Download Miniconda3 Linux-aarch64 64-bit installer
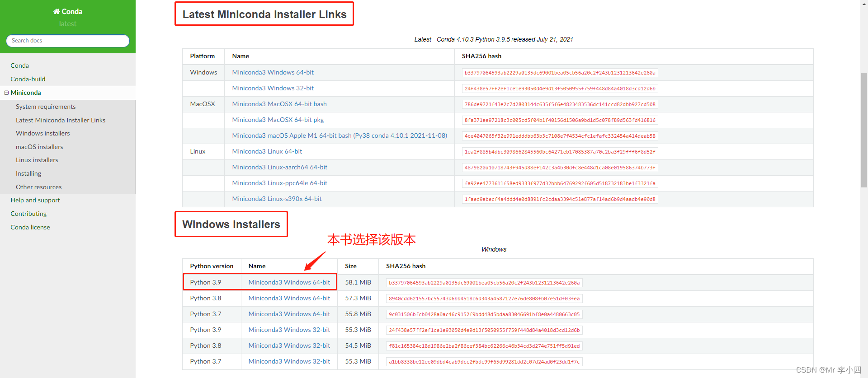Screen dimensions: 868x378 pos(280,167)
